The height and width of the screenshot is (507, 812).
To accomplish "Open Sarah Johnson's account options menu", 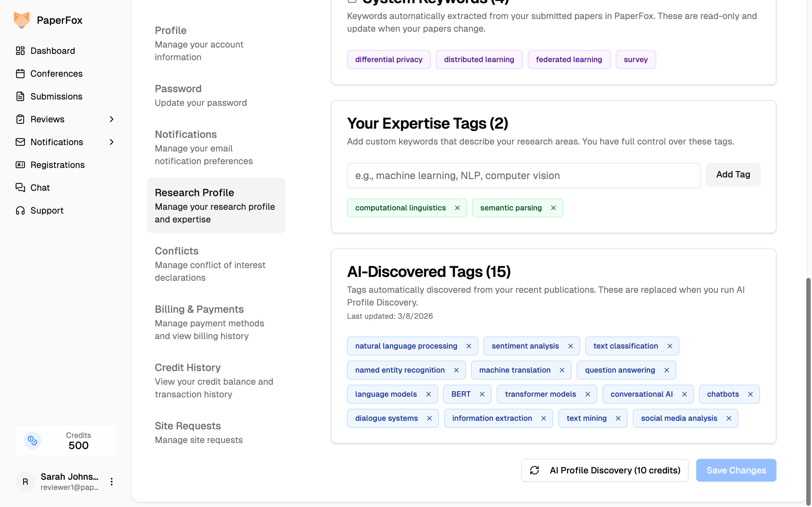I will click(111, 482).
